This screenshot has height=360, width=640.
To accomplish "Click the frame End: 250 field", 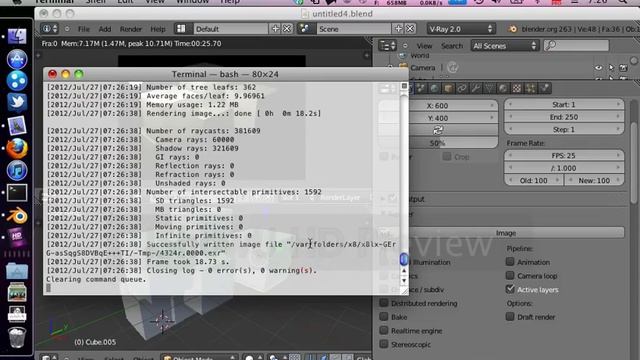I will pyautogui.click(x=564, y=117).
